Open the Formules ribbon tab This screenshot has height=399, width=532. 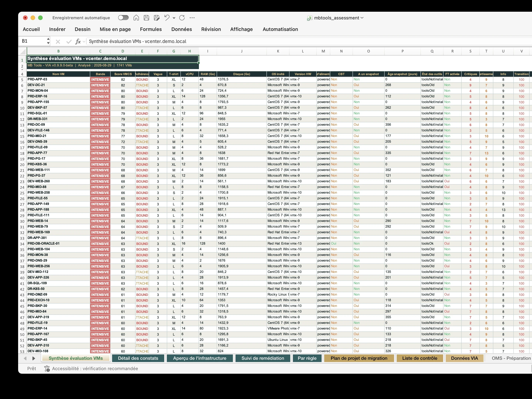(151, 29)
